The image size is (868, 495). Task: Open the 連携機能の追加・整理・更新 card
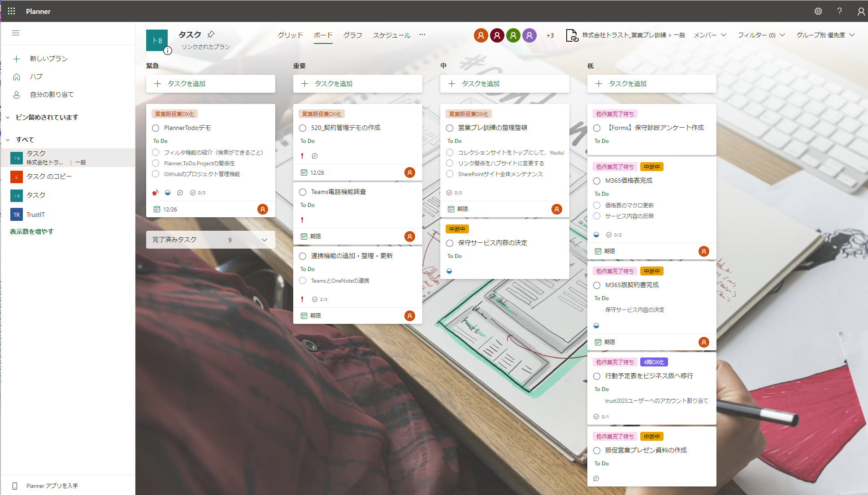pos(358,285)
